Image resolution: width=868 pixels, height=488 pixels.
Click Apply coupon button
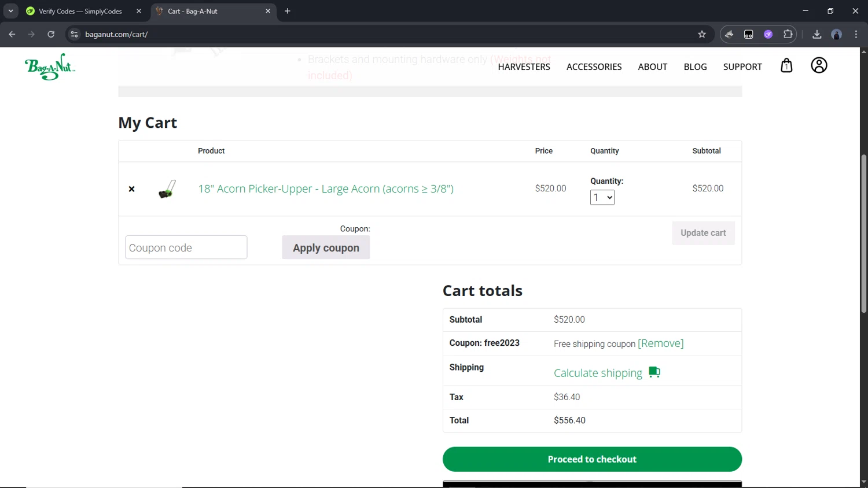[x=326, y=247]
